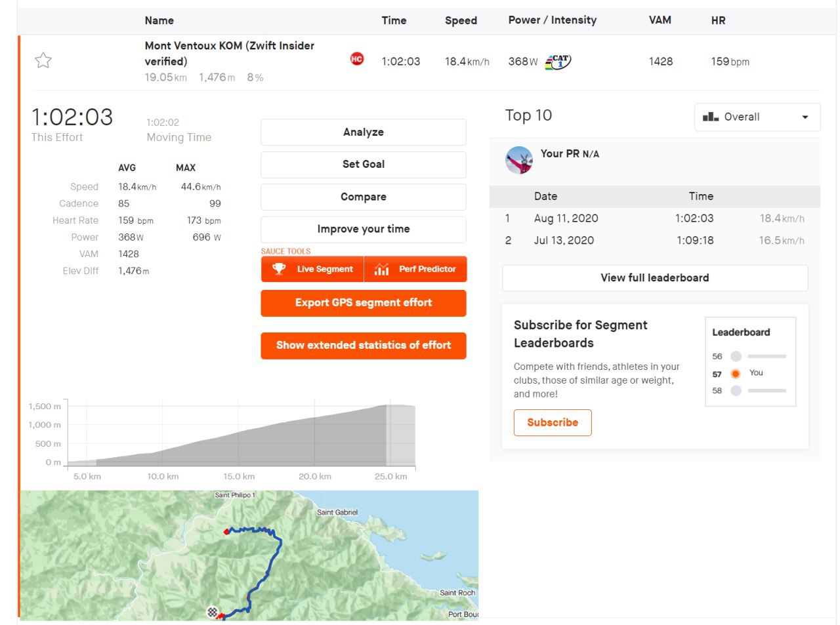Click the 173 bpm max heart rate
This screenshot has width=840, height=625.
coord(203,220)
